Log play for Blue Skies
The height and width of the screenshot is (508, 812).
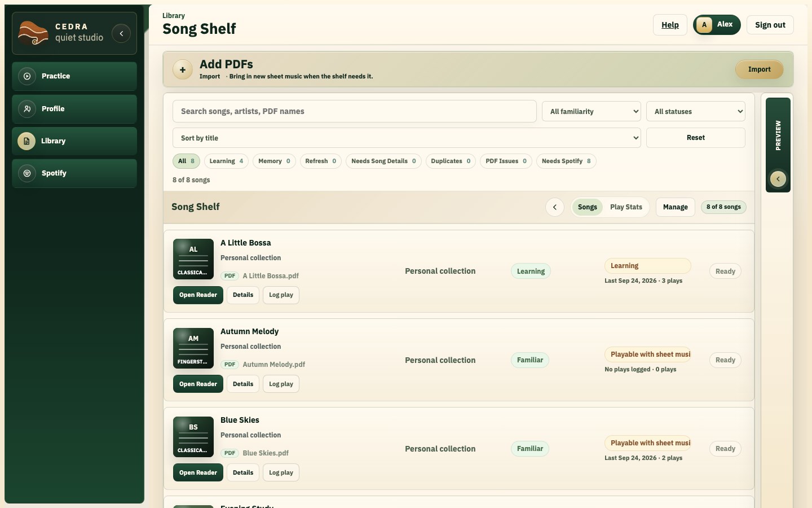[x=281, y=473]
